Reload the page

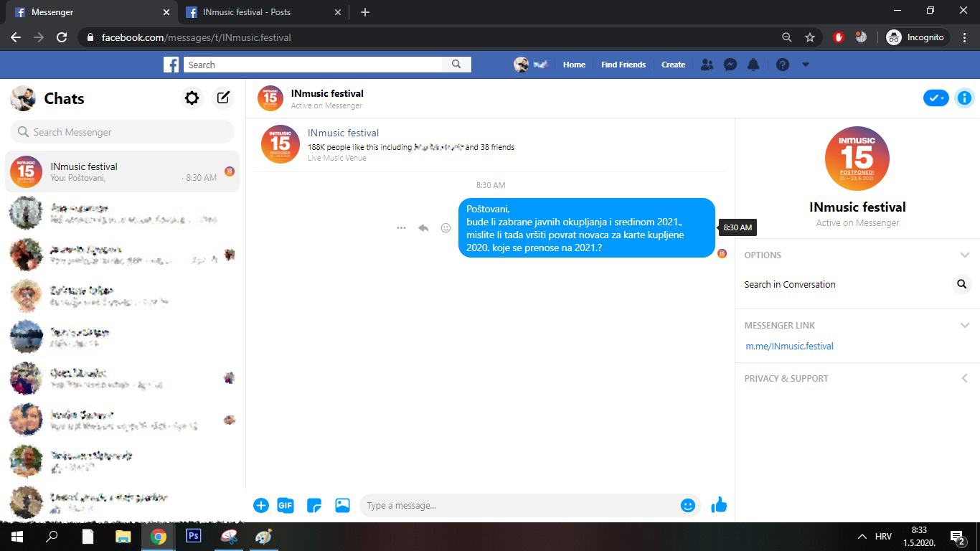tap(62, 37)
